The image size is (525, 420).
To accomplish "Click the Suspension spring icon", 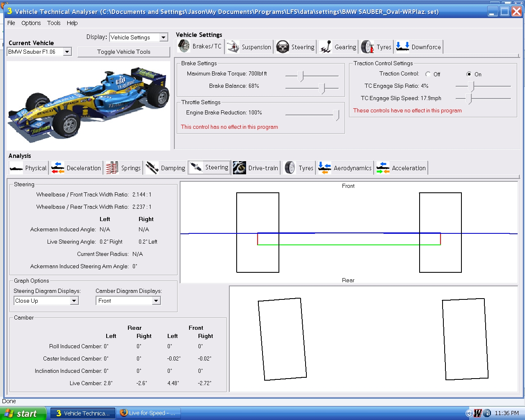I will point(233,47).
